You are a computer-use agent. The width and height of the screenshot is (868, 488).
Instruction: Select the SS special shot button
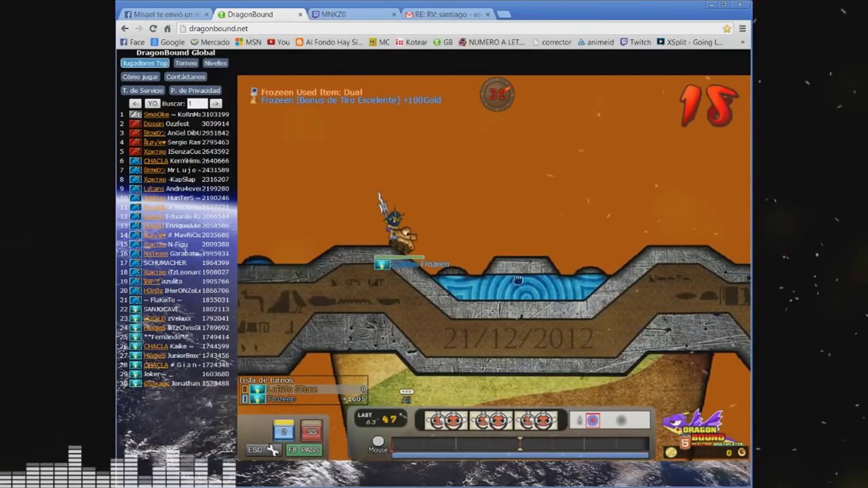click(x=311, y=431)
